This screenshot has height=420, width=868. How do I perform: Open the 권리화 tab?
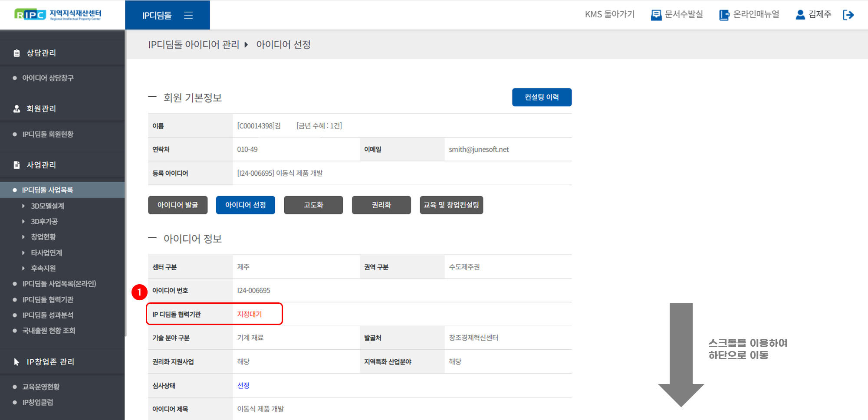[x=381, y=205]
